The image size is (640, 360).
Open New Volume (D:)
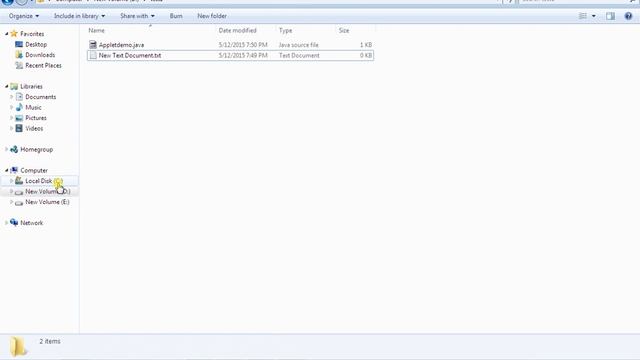point(47,192)
